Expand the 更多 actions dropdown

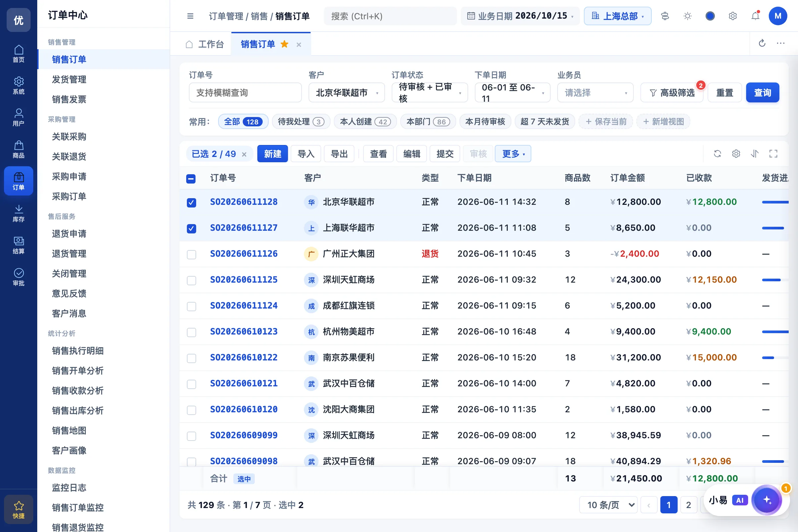pos(513,154)
